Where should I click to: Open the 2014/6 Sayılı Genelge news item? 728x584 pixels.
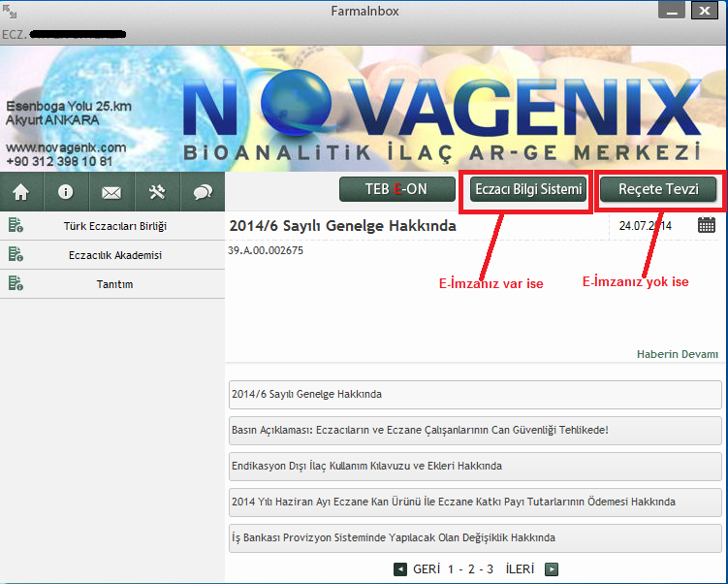tap(475, 395)
